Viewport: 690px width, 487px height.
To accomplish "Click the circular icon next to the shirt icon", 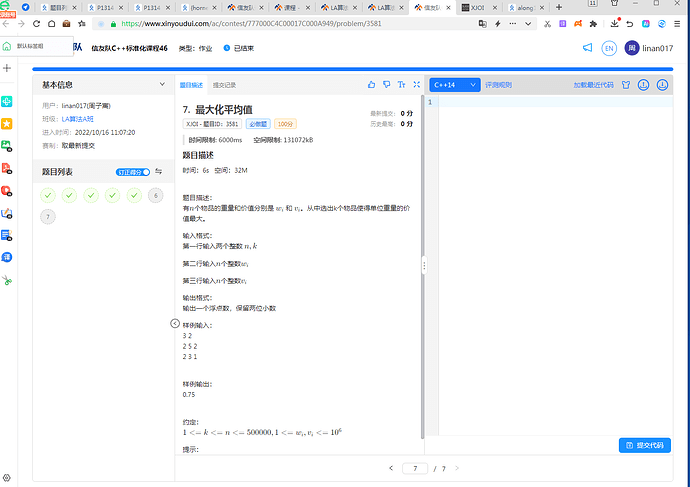I will [643, 85].
